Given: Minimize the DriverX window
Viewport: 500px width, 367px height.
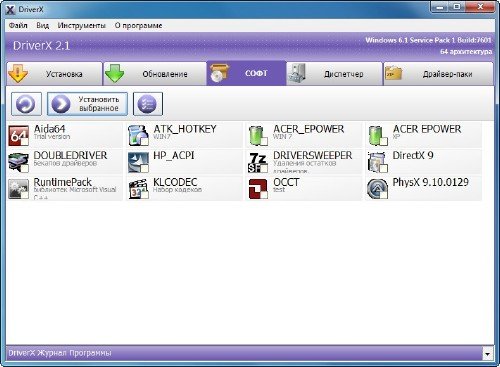Looking at the screenshot, I should (439, 7).
